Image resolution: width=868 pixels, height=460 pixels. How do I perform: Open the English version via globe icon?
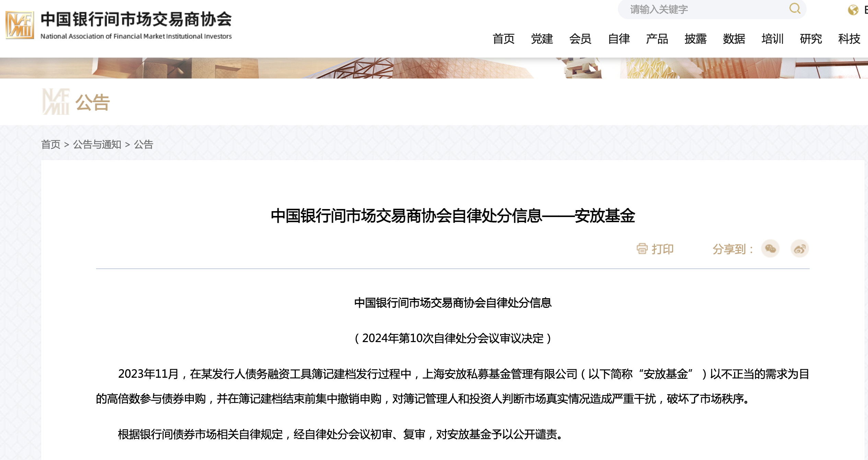(853, 9)
